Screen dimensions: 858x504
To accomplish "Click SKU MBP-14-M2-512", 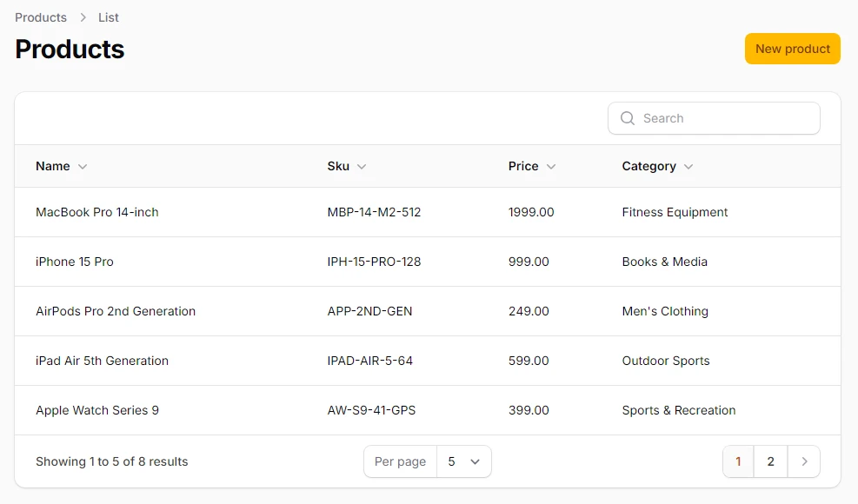I will click(x=374, y=212).
